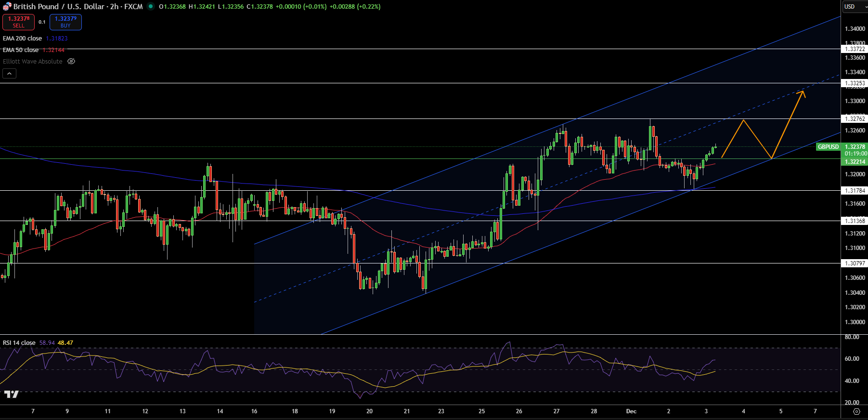Click the GBP/USD symbol flag icon

pyautogui.click(x=7, y=6)
